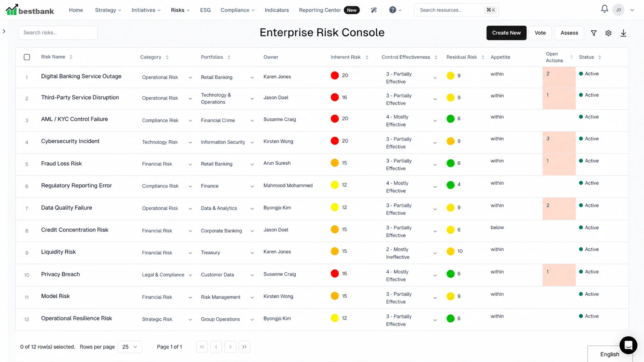Click the Create New button
Image resolution: width=644 pixels, height=362 pixels.
[x=506, y=33]
